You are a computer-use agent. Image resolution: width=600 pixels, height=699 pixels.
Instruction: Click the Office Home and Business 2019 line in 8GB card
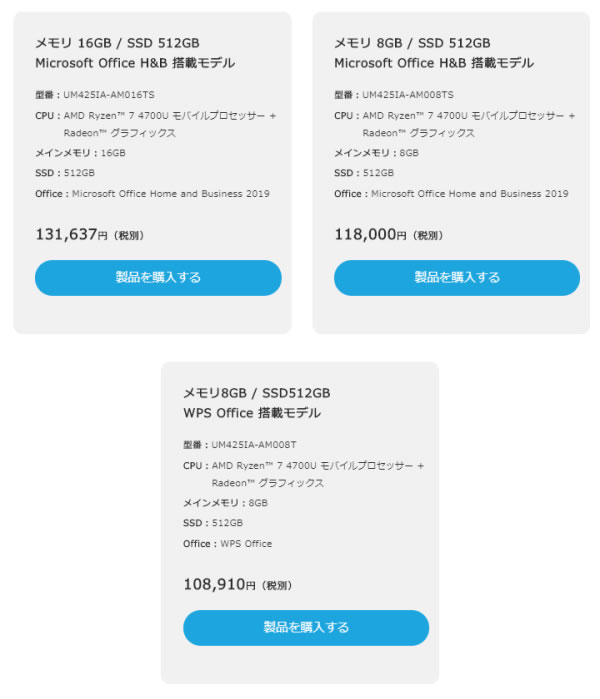tap(451, 194)
